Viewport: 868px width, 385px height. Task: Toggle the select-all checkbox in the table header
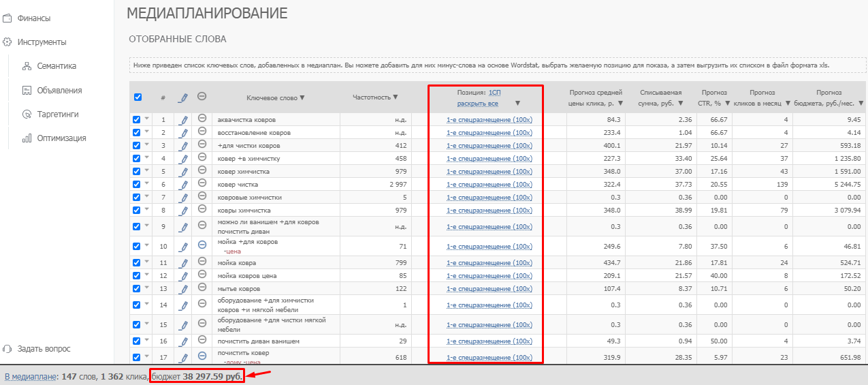click(138, 97)
